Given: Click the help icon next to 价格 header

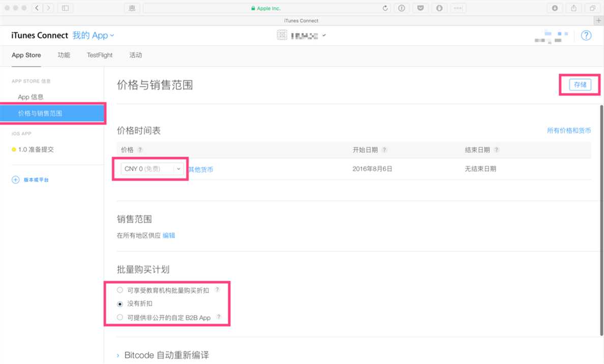Looking at the screenshot, I should click(x=140, y=150).
